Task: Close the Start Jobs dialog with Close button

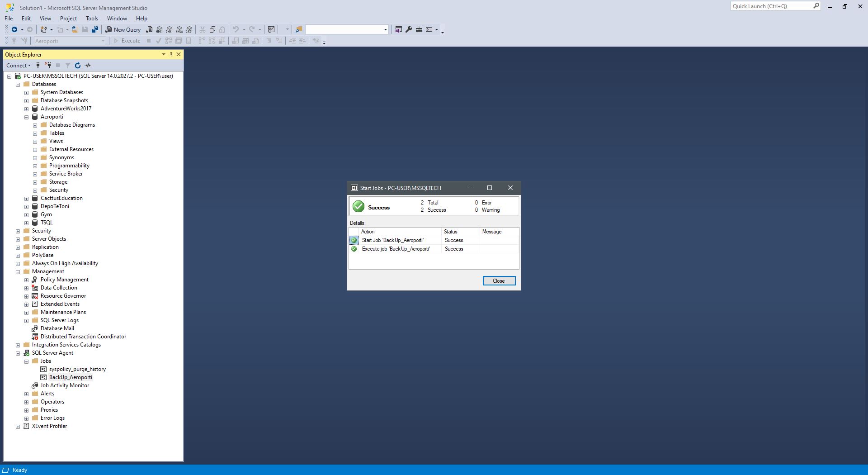Action: (499, 281)
